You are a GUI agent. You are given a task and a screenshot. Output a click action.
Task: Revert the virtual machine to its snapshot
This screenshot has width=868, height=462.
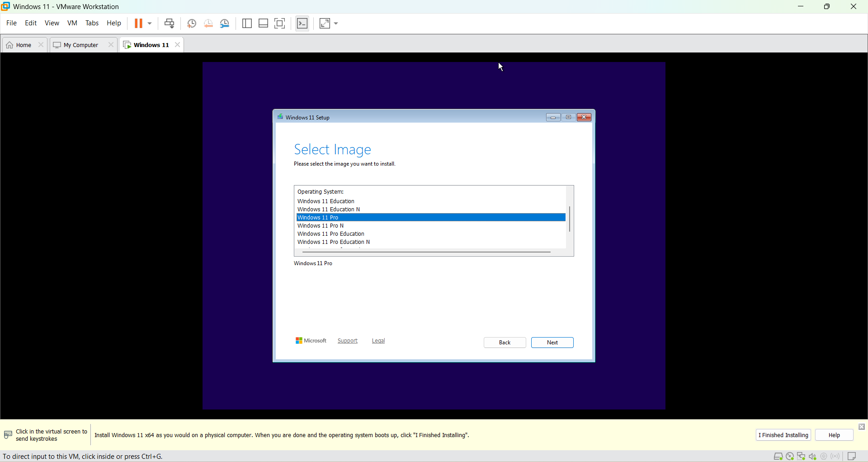pos(208,24)
